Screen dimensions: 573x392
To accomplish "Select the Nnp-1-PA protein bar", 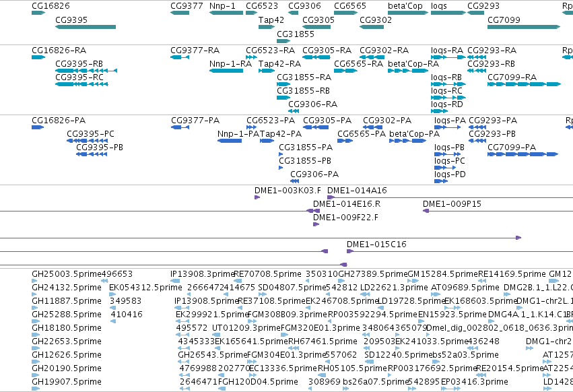I will [230, 141].
